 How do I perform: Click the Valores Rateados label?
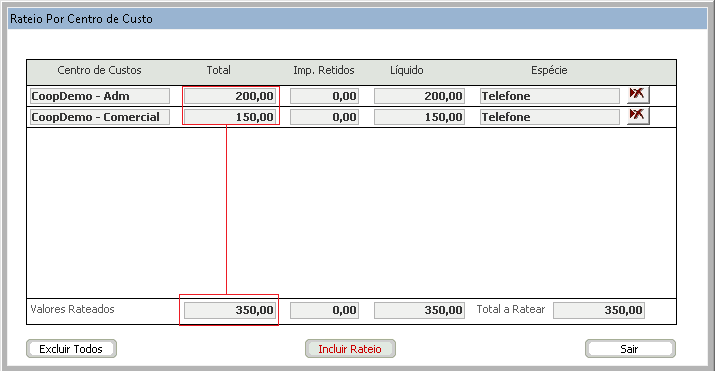pos(73,309)
